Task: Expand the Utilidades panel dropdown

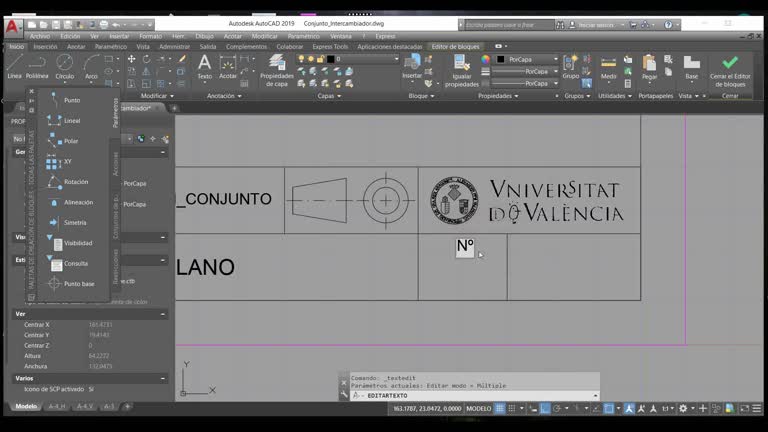Action: pos(615,96)
